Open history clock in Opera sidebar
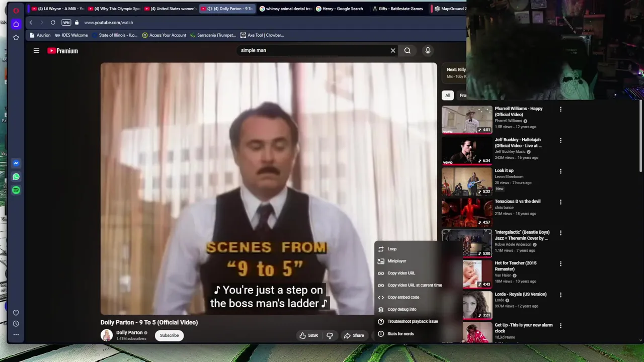Image resolution: width=644 pixels, height=362 pixels. point(16,324)
